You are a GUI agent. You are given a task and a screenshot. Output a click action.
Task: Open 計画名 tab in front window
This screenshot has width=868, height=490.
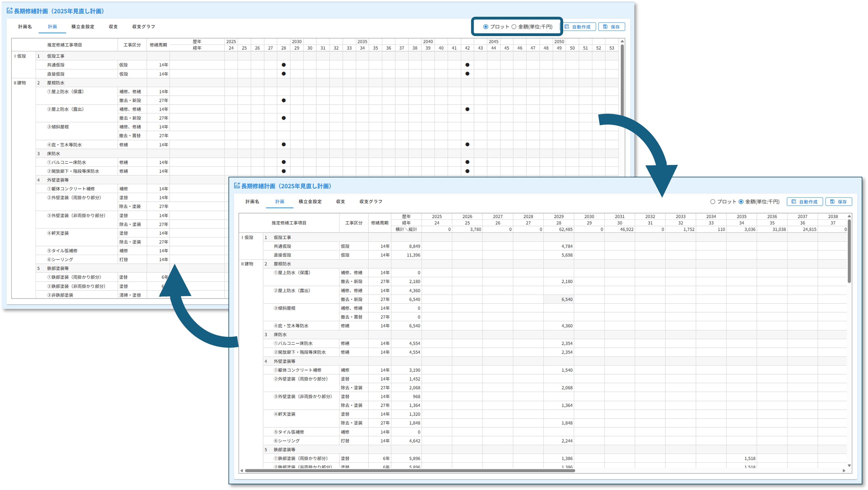[252, 202]
